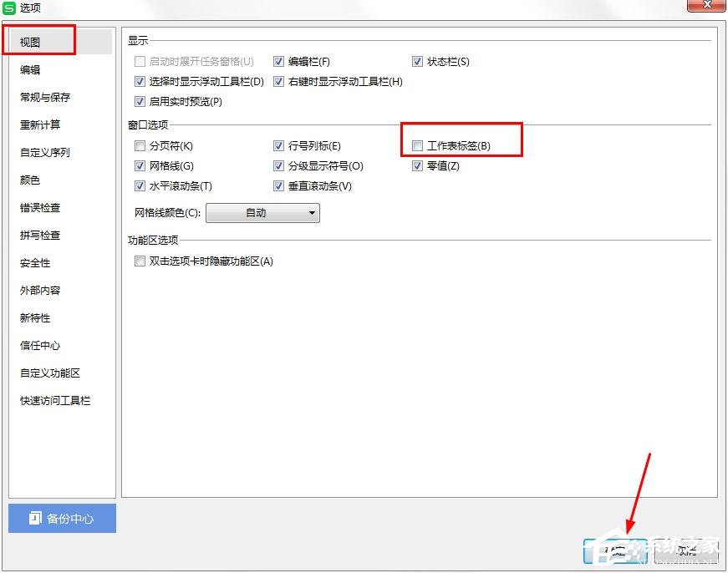
Task: Select 拼写检查 from the left sidebar
Action: tap(39, 235)
